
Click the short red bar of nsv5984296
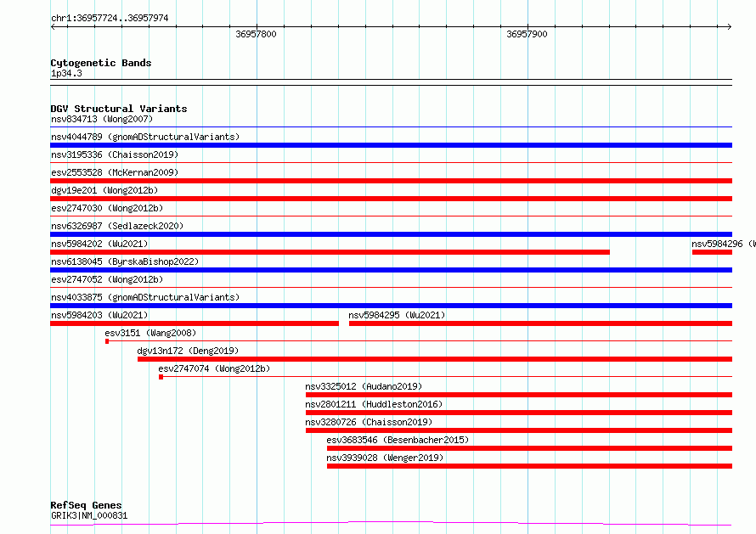coord(712,252)
